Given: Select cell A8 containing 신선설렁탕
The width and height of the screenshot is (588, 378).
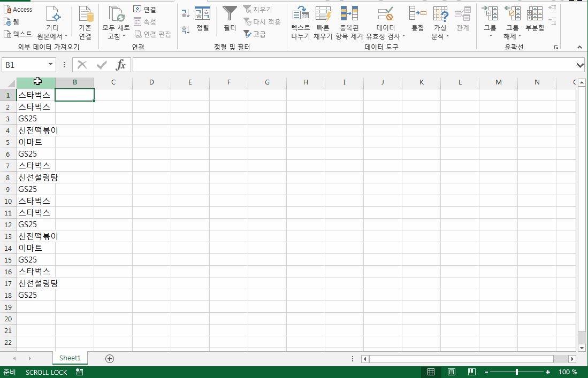Looking at the screenshot, I should point(36,178).
